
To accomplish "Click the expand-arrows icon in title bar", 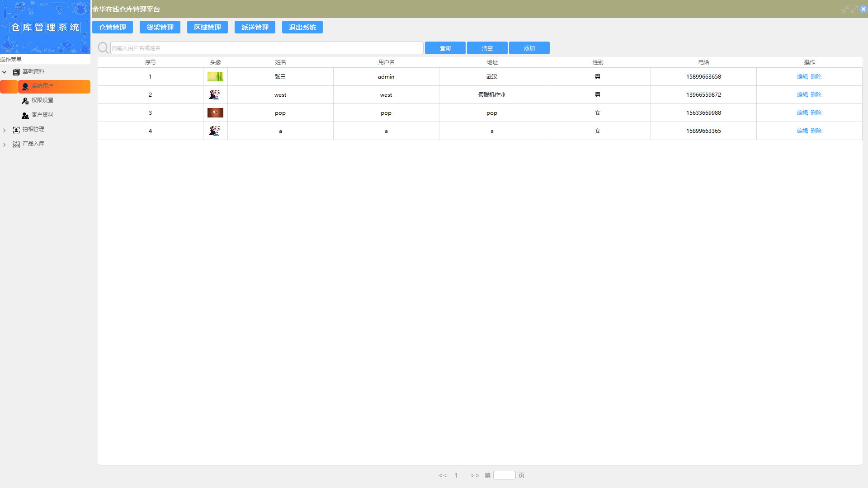I will point(854,9).
